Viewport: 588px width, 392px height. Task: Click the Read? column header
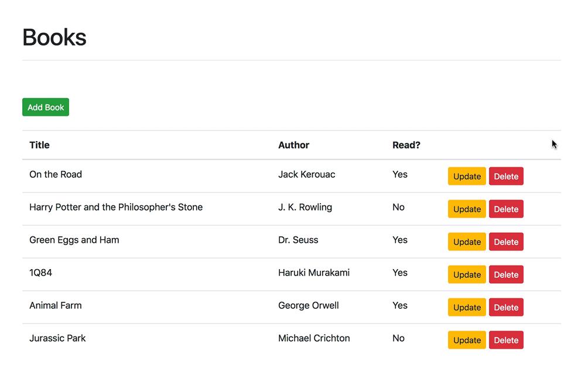click(x=406, y=145)
